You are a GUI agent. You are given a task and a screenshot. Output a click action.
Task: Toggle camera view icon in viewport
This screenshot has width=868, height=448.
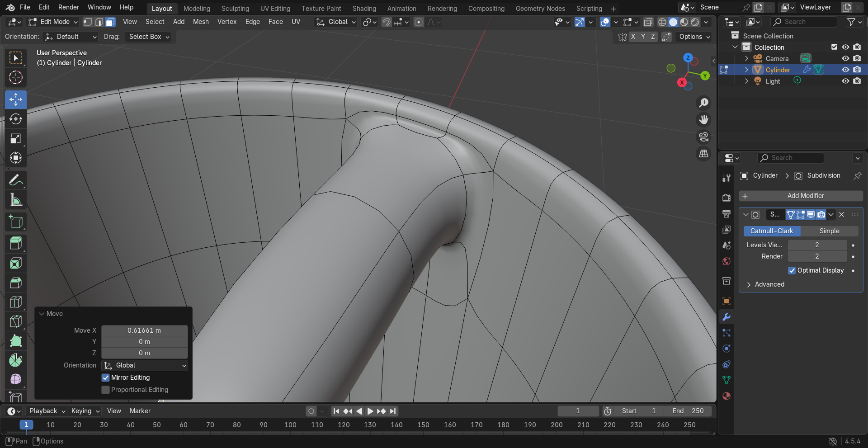(x=703, y=137)
